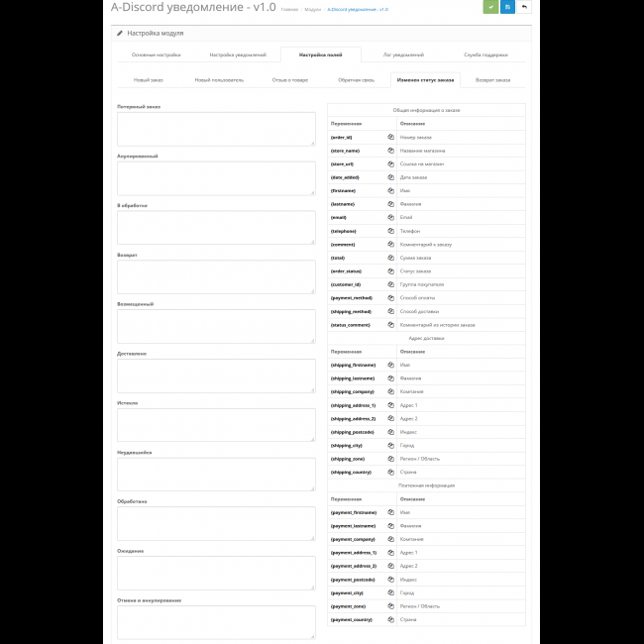Open the Лог уведомлений tab
Screen dimensions: 644x644
(403, 55)
